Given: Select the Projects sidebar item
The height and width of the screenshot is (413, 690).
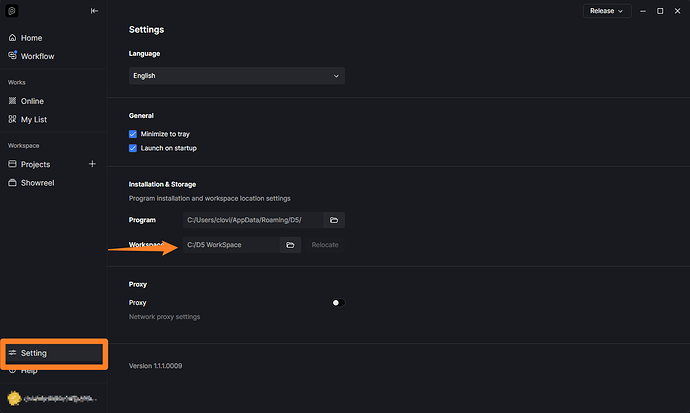Looking at the screenshot, I should pos(36,164).
